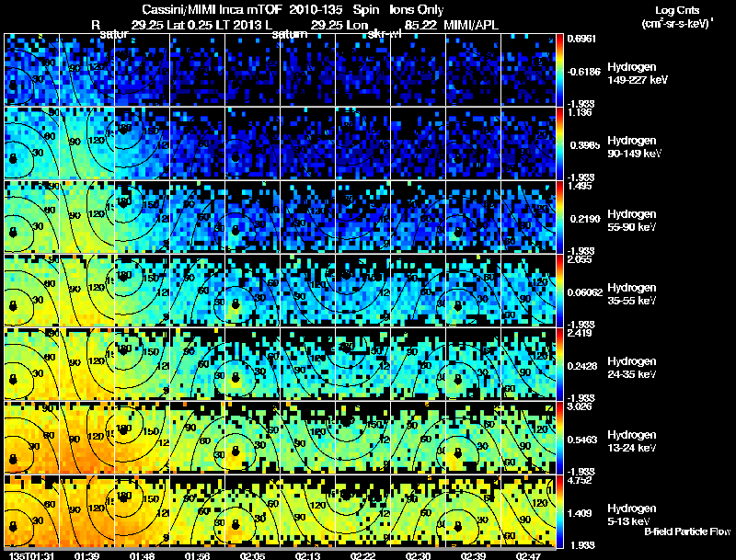Select the Hydrogen 35-55 keV row label
The image size is (736, 560).
point(632,294)
